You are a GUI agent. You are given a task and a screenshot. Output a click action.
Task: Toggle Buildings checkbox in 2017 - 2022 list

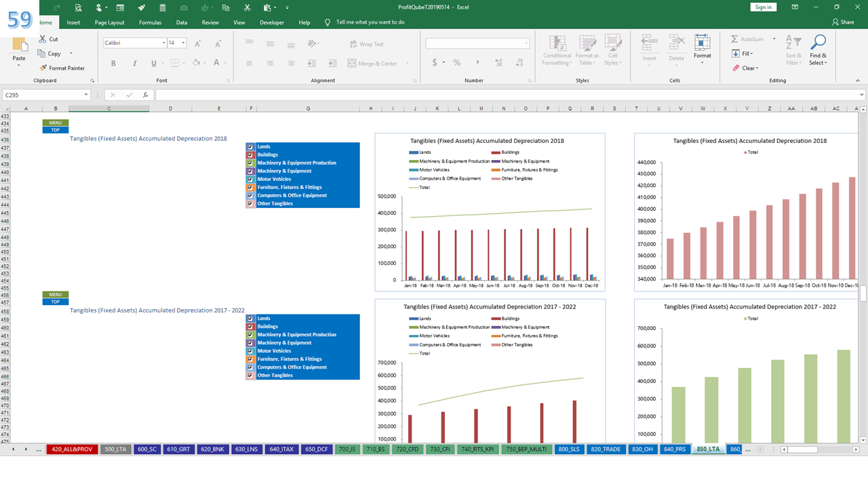coord(250,327)
